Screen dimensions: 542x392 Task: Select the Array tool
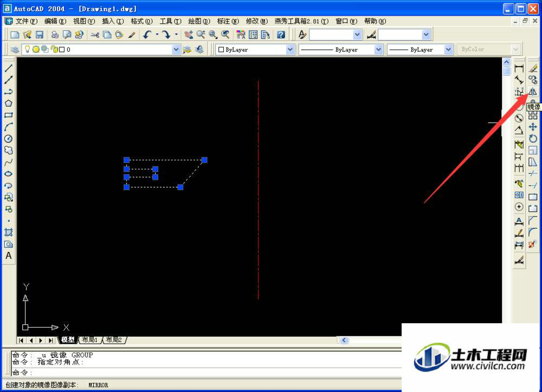[533, 115]
